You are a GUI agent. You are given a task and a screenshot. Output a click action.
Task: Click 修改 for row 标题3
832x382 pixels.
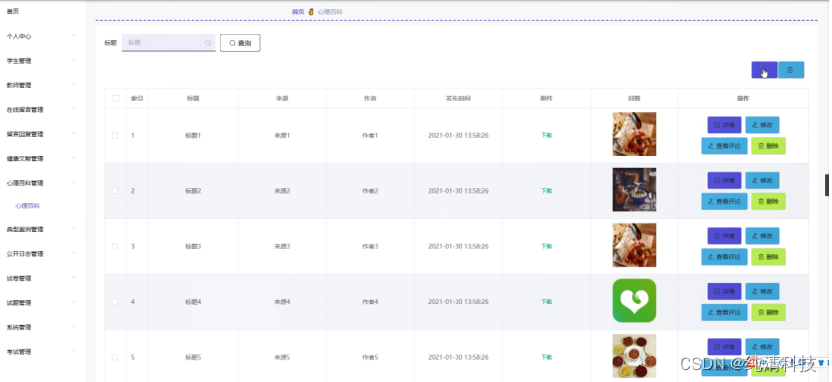762,236
